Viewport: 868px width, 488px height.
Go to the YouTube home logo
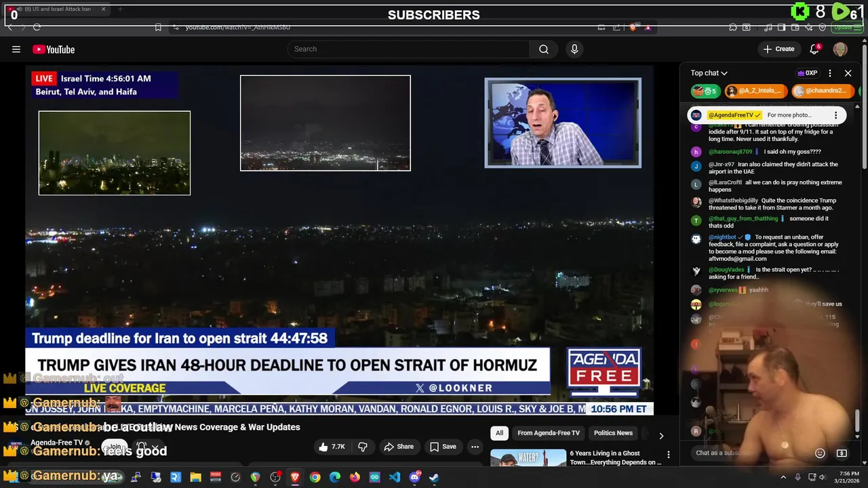54,49
